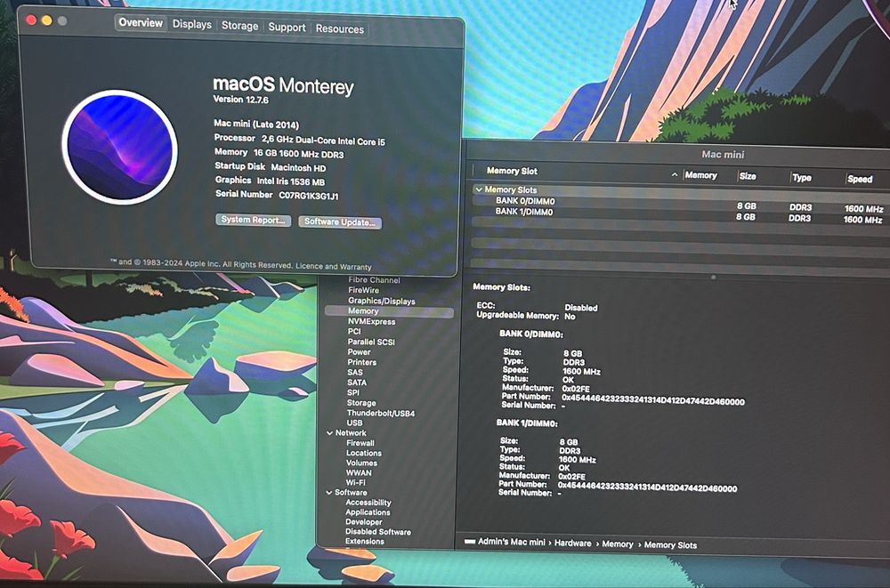Click the Memory column header
The height and width of the screenshot is (588, 890).
click(x=700, y=175)
